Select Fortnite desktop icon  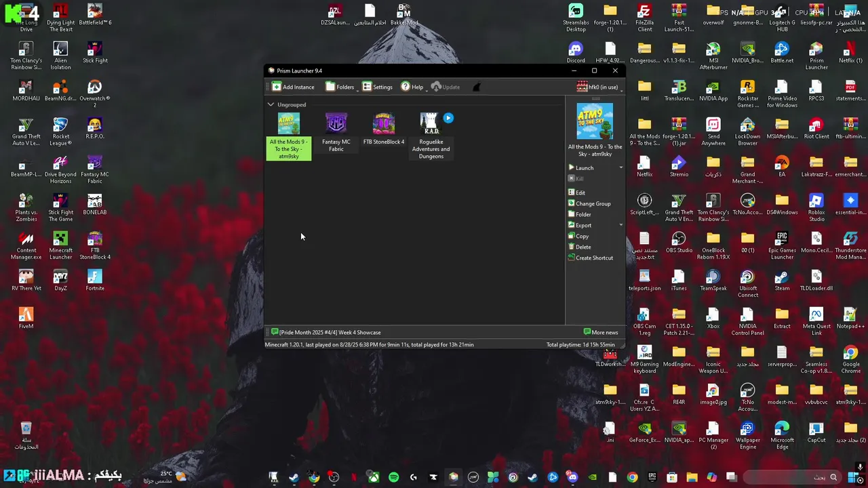(95, 281)
